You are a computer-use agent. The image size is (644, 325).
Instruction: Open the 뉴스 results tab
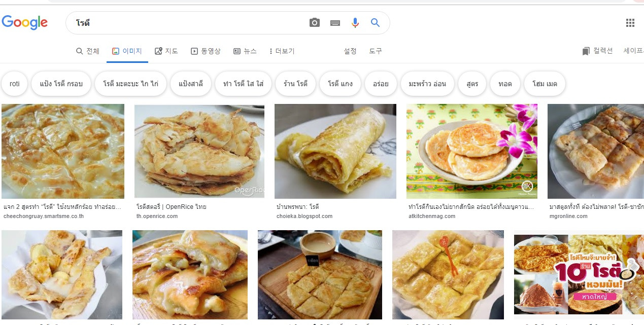coord(245,51)
